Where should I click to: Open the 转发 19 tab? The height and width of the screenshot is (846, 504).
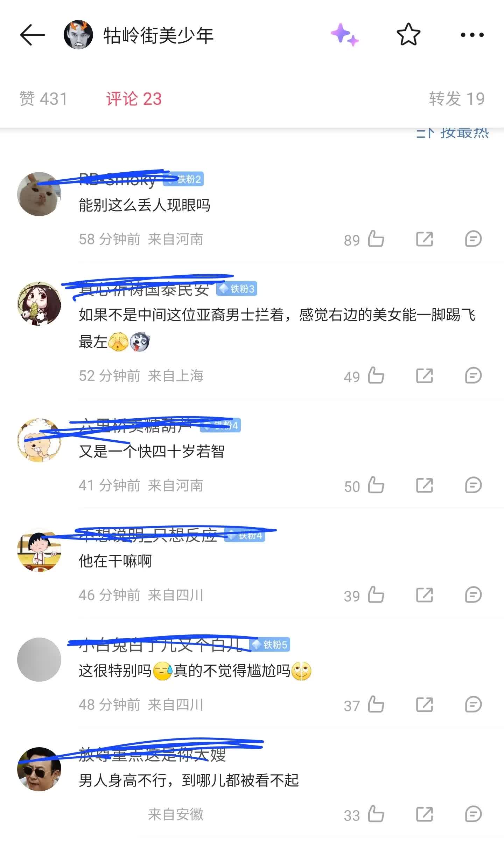(x=457, y=99)
